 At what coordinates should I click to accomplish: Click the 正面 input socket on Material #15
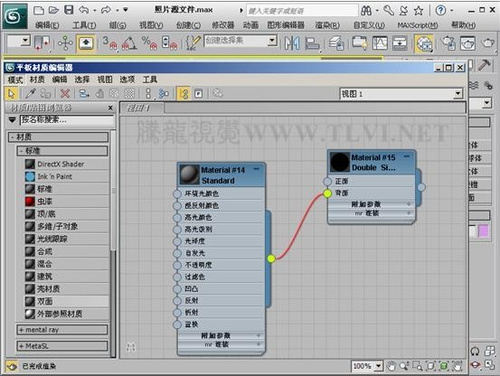point(328,181)
